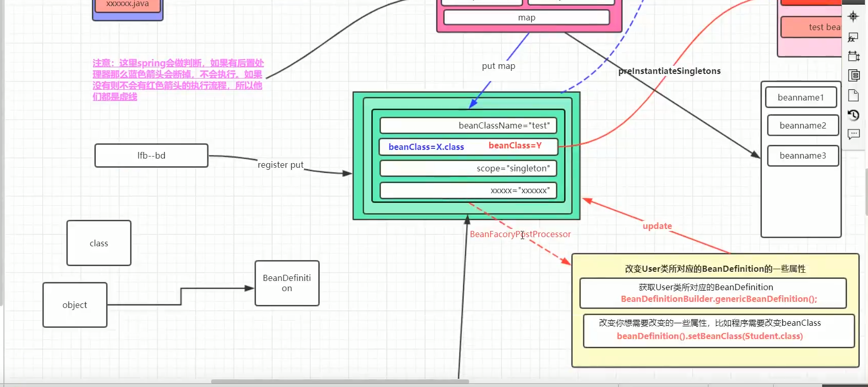Open the fx graphic style panel
The height and width of the screenshot is (387, 868).
853,37
